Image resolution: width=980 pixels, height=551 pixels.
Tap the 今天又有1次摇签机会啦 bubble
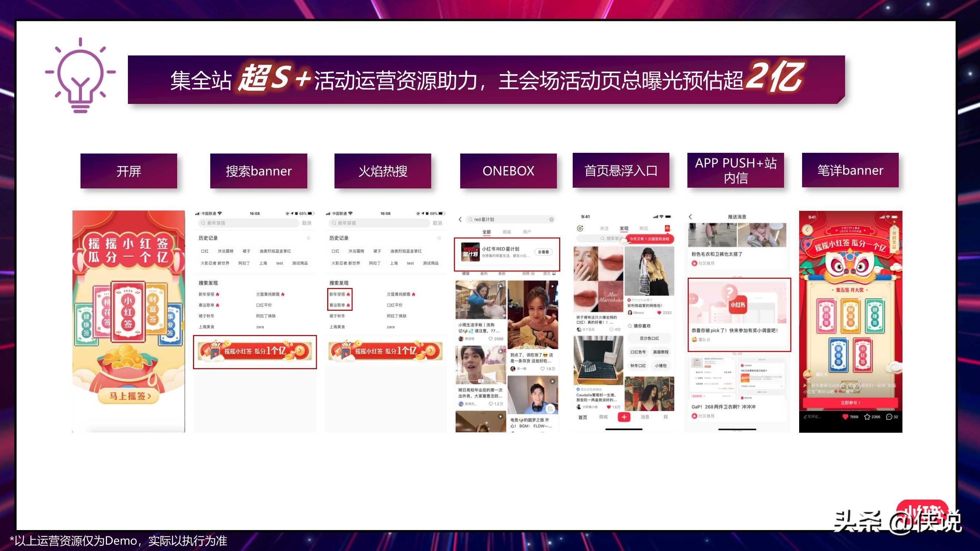click(650, 239)
